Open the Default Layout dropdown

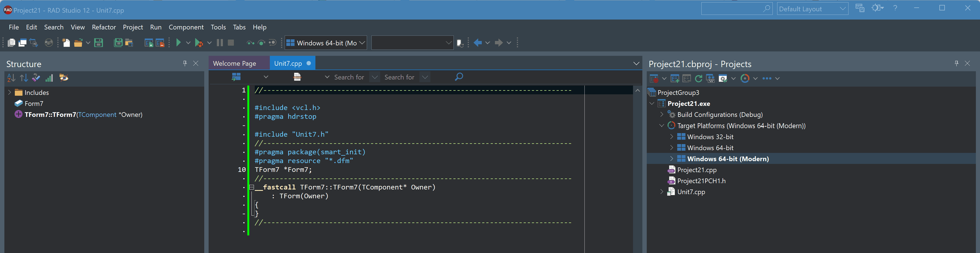[x=812, y=9]
